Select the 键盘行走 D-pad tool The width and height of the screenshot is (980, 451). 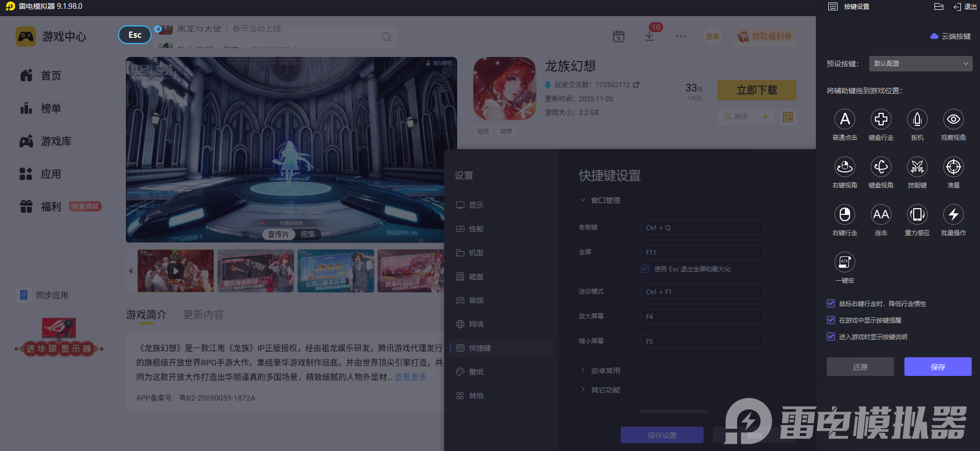coord(881,120)
